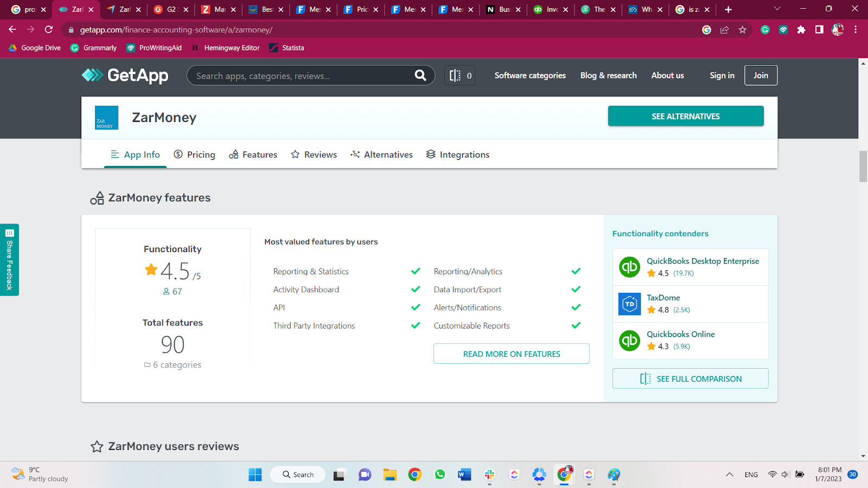Open the Integrations tab
This screenshot has height=488, width=868.
tap(457, 155)
